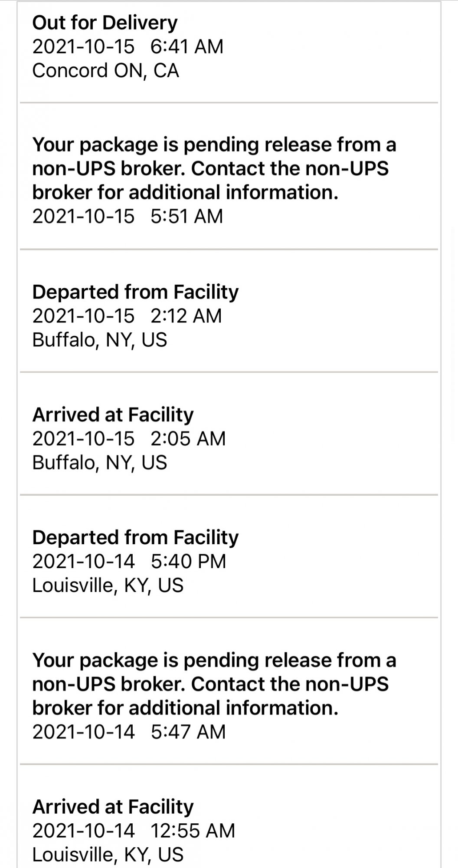The height and width of the screenshot is (868, 458).
Task: Select the 2:05 AM arrival timestamp
Action: [x=129, y=438]
